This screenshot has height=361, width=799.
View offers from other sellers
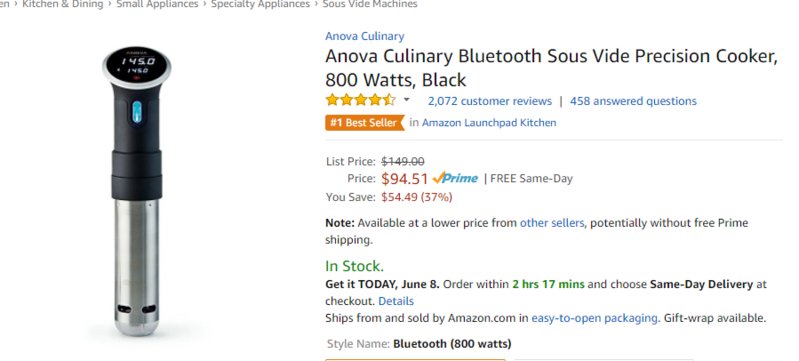click(552, 223)
